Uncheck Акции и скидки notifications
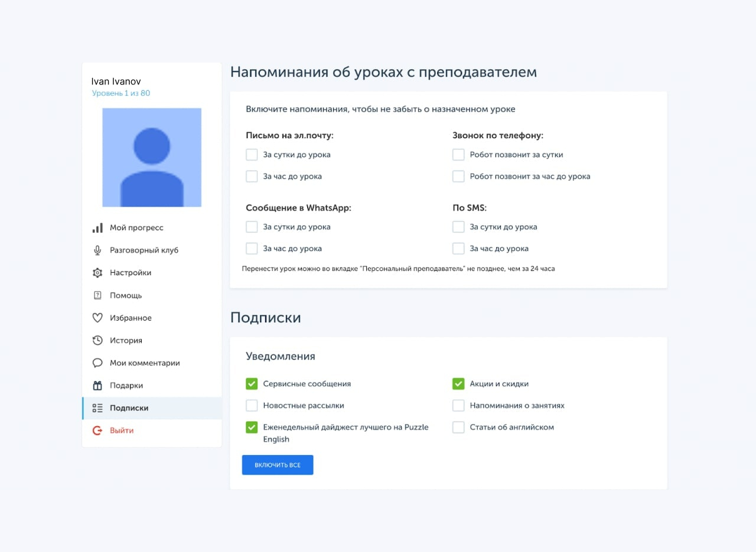Screen dimensions: 756x552 pyautogui.click(x=458, y=384)
